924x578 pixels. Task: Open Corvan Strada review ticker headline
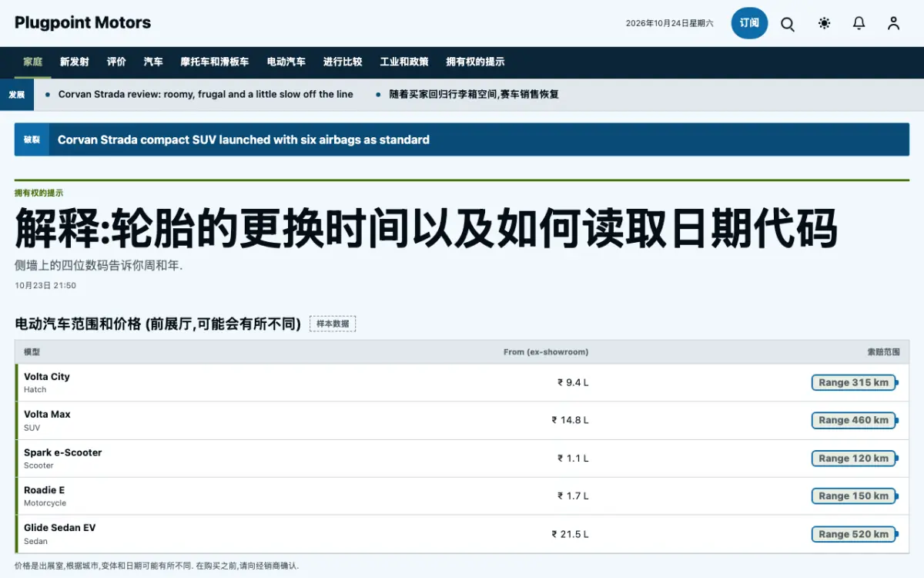[x=206, y=94]
